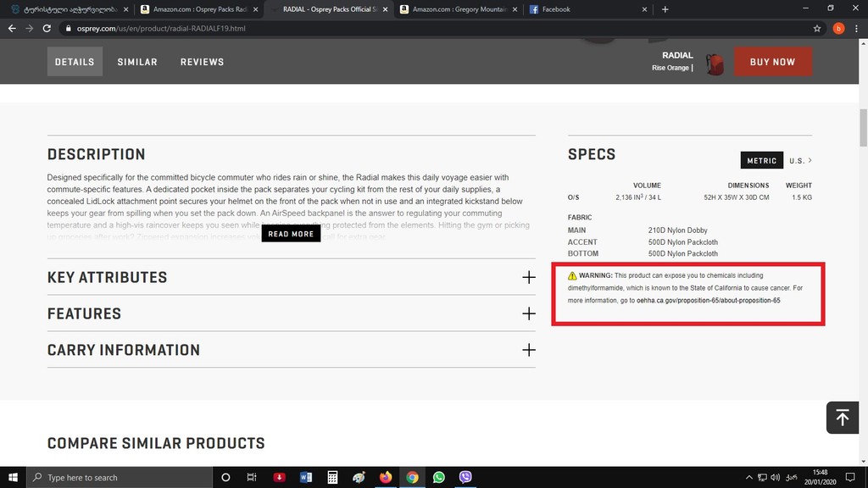Go to the Similar section tab

click(137, 61)
